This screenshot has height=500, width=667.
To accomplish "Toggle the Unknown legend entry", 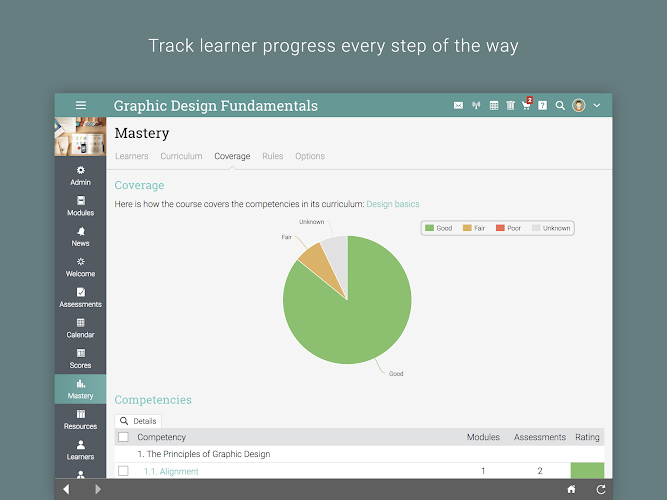I will coord(551,228).
